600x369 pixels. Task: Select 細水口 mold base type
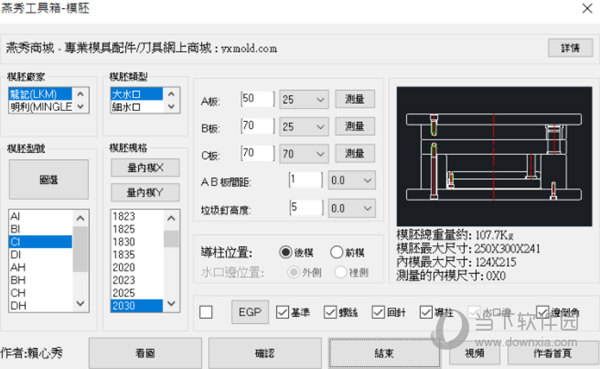pos(137,107)
